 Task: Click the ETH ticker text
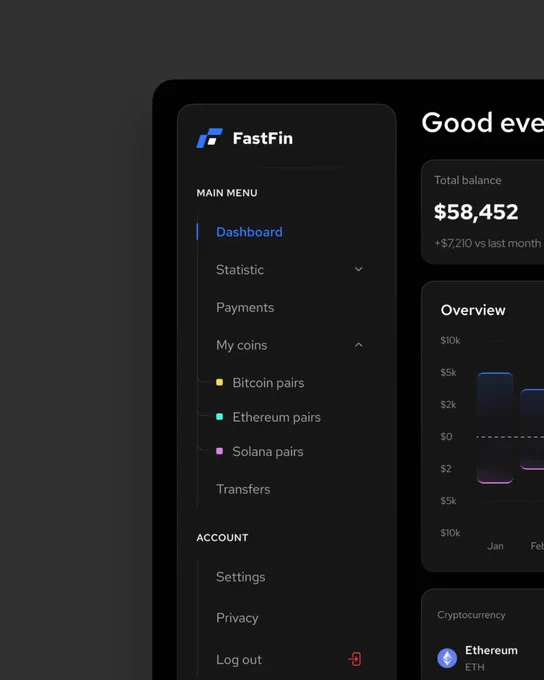(x=475, y=667)
